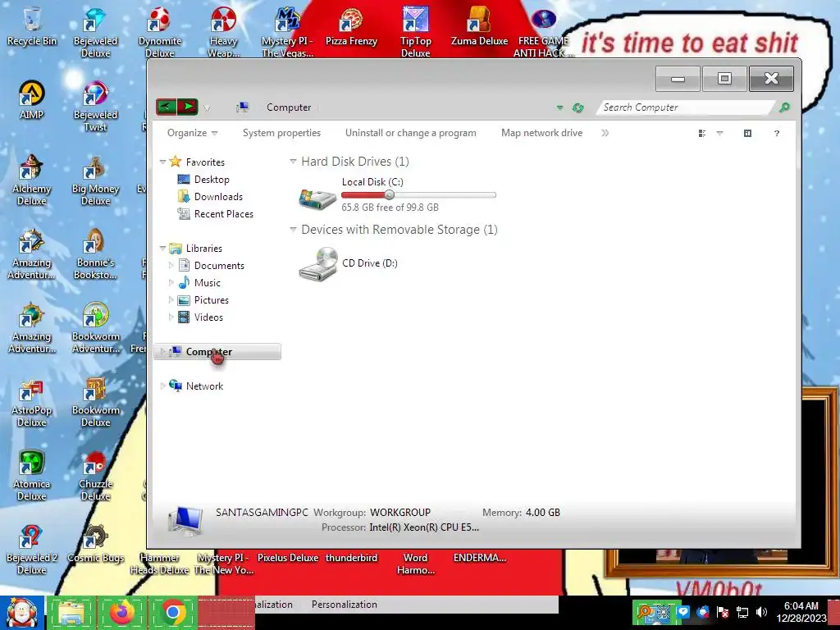This screenshot has width=840, height=630.
Task: Click the Computer icon in the address bar
Action: tap(243, 107)
